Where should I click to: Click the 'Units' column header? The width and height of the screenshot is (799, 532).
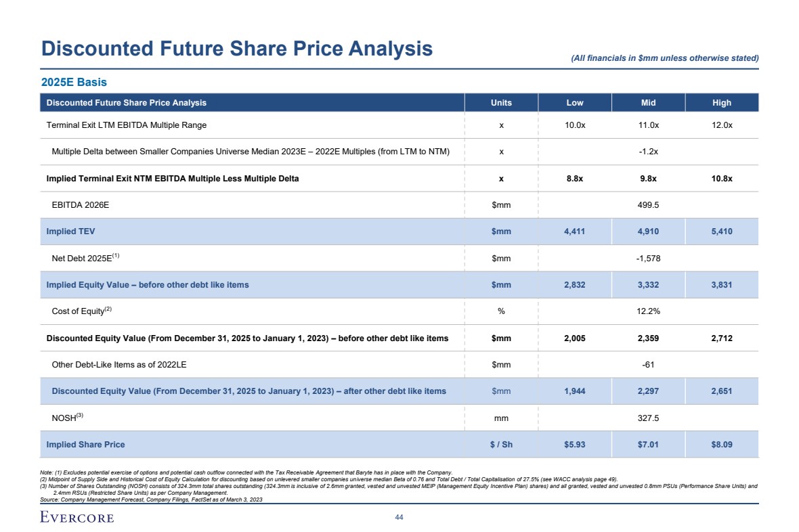501,103
